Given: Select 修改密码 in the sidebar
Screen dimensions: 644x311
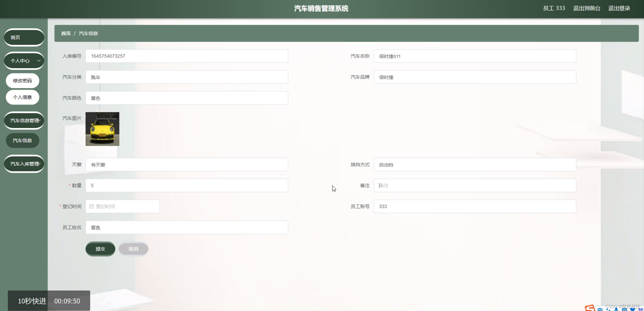Looking at the screenshot, I should [x=22, y=81].
